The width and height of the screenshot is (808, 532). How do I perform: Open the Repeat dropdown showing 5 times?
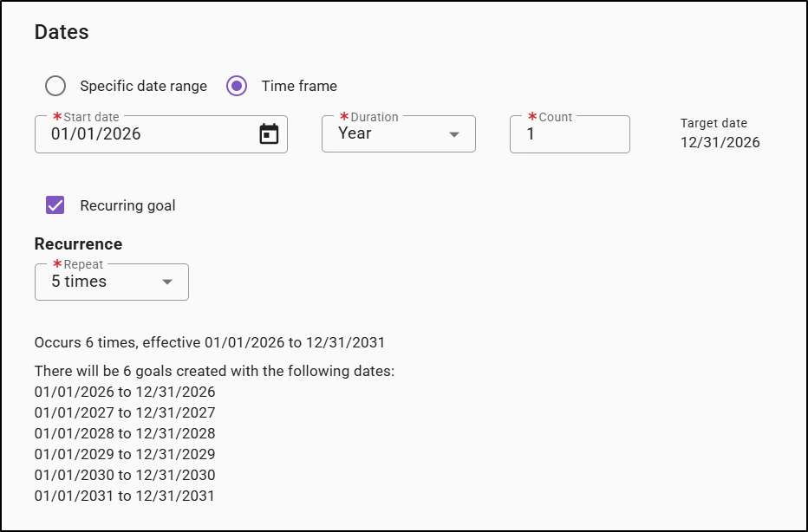click(x=111, y=282)
